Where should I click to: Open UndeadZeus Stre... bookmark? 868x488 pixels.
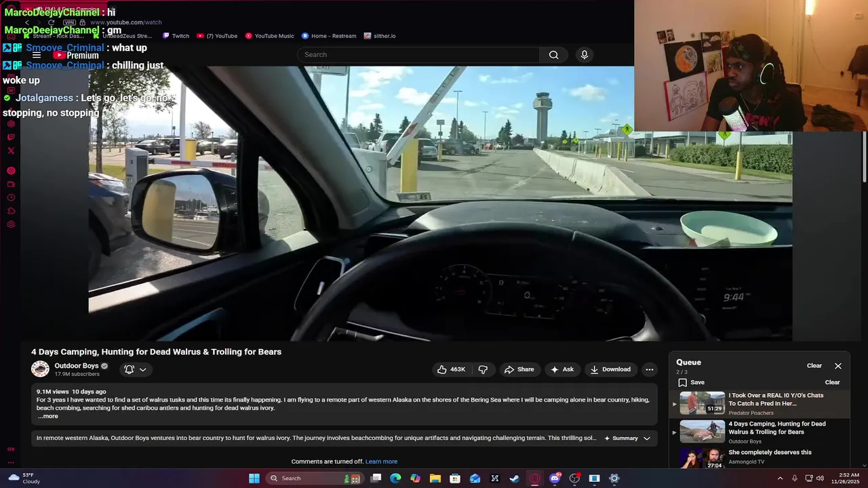click(122, 36)
